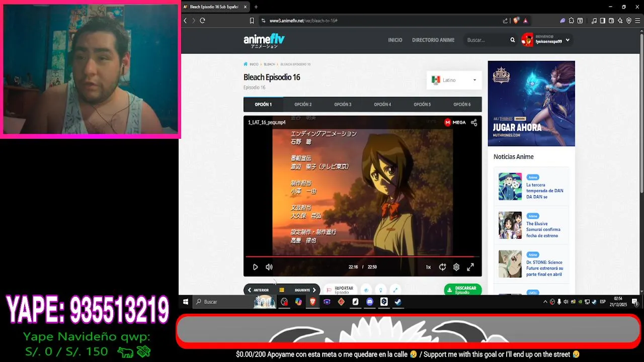The width and height of the screenshot is (644, 362).
Task: Focus the site Buscar search field
Action: pos(487,40)
